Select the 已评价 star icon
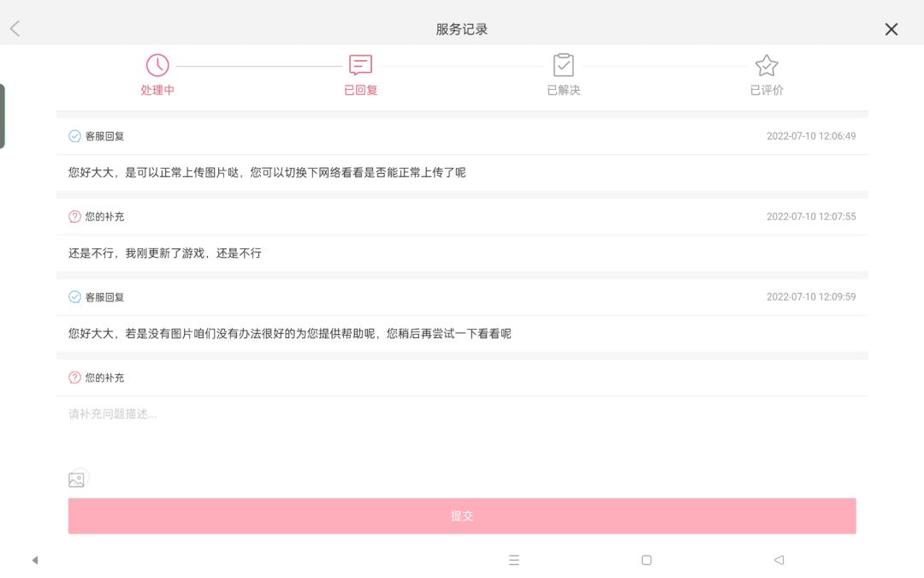924x578 pixels. [766, 65]
